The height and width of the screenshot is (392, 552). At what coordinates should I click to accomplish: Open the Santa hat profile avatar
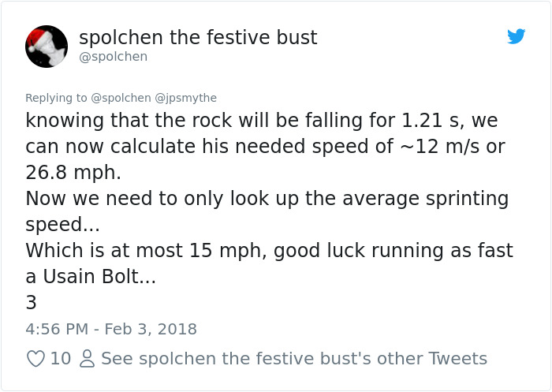[47, 46]
